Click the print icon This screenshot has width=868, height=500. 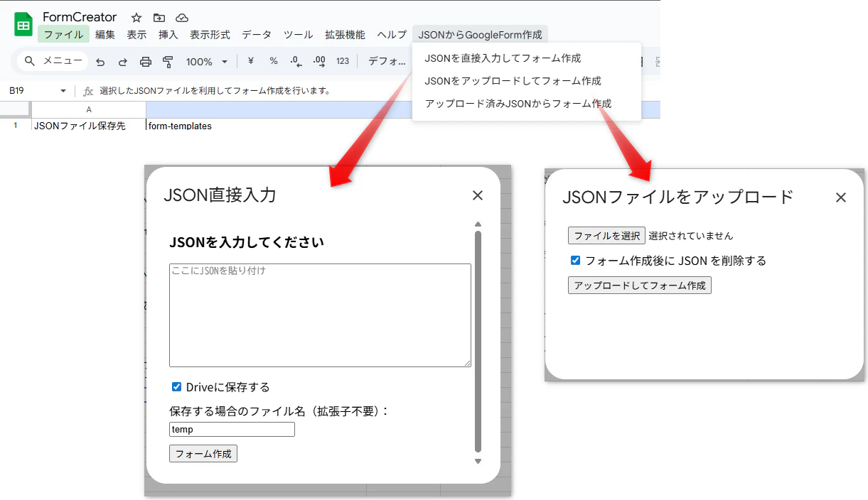pyautogui.click(x=146, y=62)
